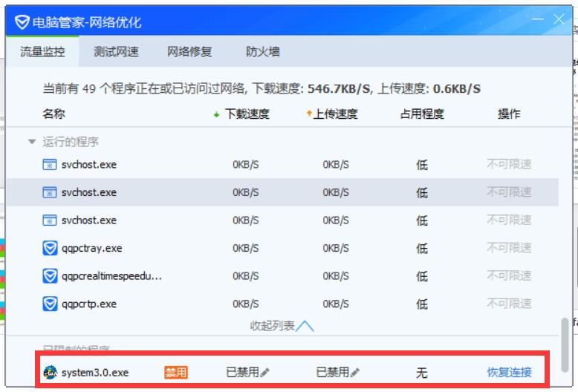Click the 收起列表 collapse link
This screenshot has width=578, height=392.
pyautogui.click(x=282, y=326)
